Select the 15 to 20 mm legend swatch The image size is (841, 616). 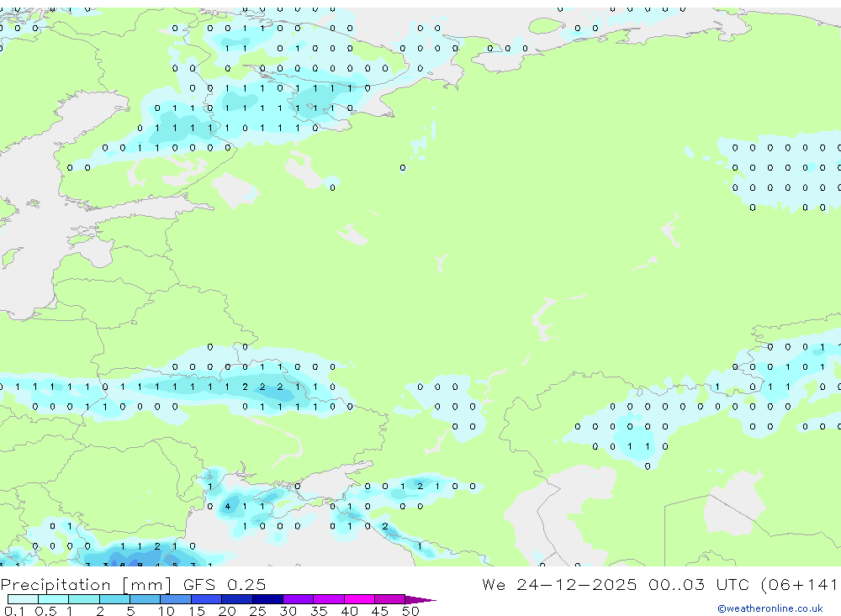tap(207, 599)
